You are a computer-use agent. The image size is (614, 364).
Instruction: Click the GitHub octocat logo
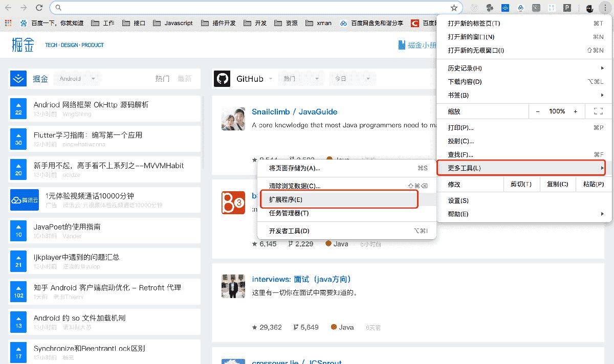(222, 79)
